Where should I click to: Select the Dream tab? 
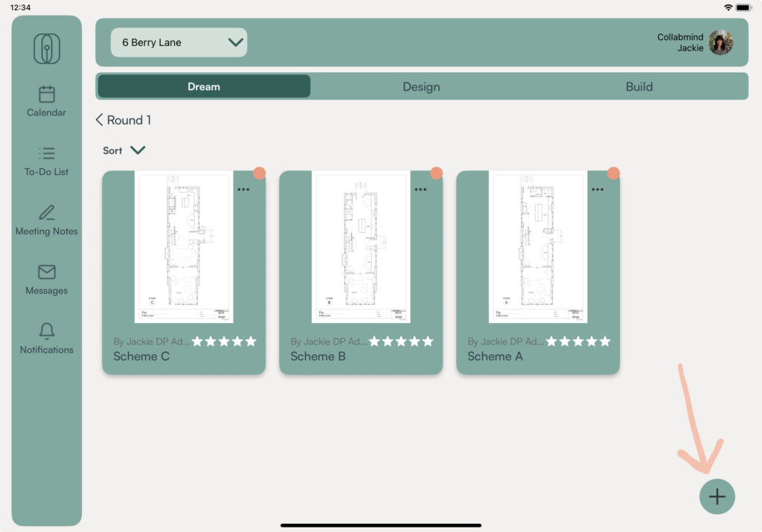204,86
